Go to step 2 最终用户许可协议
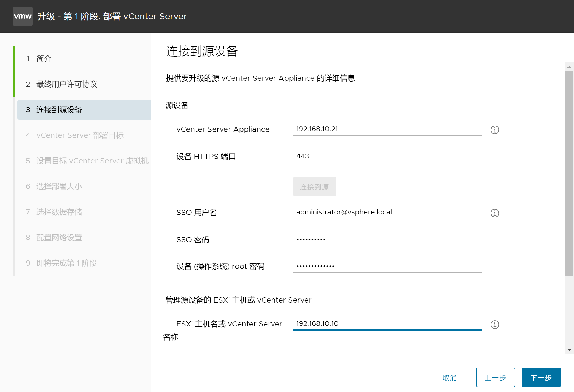The image size is (574, 392). (x=84, y=84)
